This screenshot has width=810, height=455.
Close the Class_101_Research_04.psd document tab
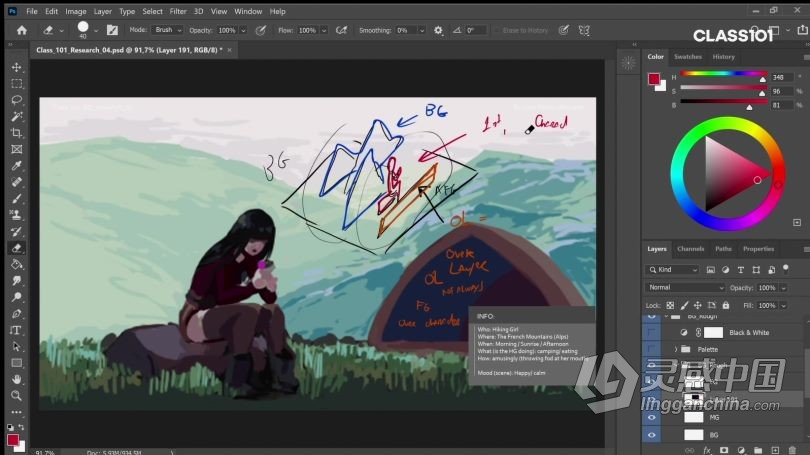[x=229, y=50]
